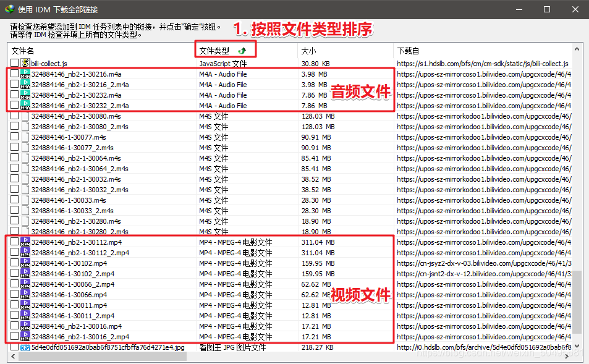The width and height of the screenshot is (589, 364).
Task: Click the file icon of 324884146_nb2-1-30032.m4s
Action: point(25,179)
